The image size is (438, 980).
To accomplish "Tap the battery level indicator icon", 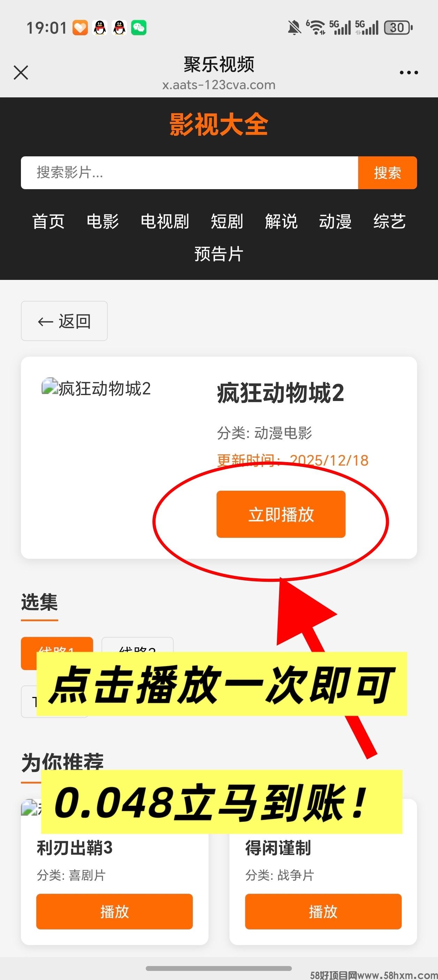I will tap(398, 28).
